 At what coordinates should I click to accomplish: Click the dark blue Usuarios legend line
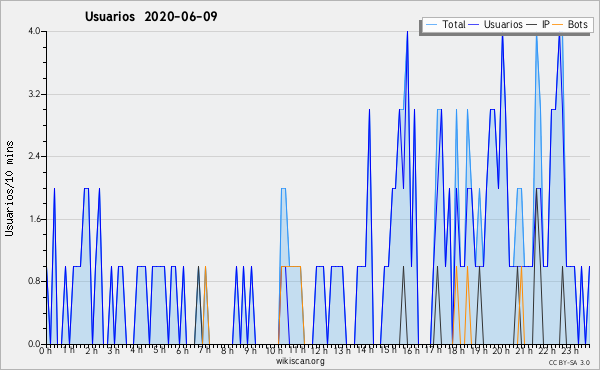[474, 24]
